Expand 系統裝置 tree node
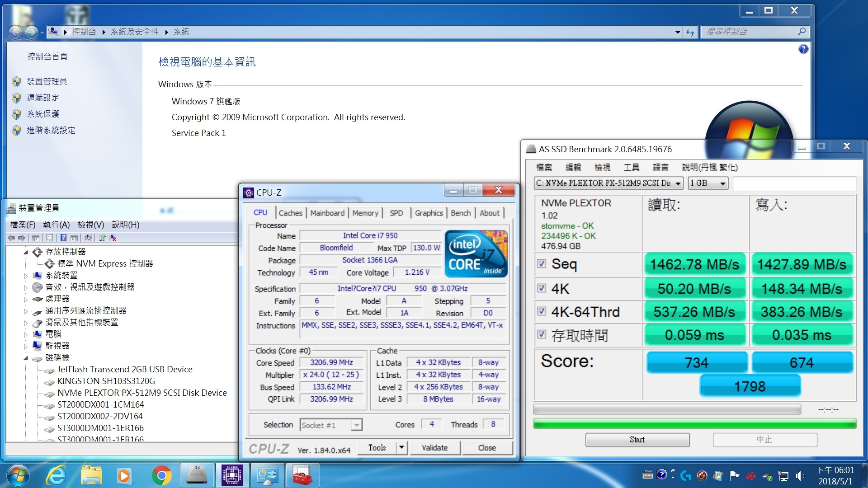The image size is (868, 488). [x=26, y=276]
